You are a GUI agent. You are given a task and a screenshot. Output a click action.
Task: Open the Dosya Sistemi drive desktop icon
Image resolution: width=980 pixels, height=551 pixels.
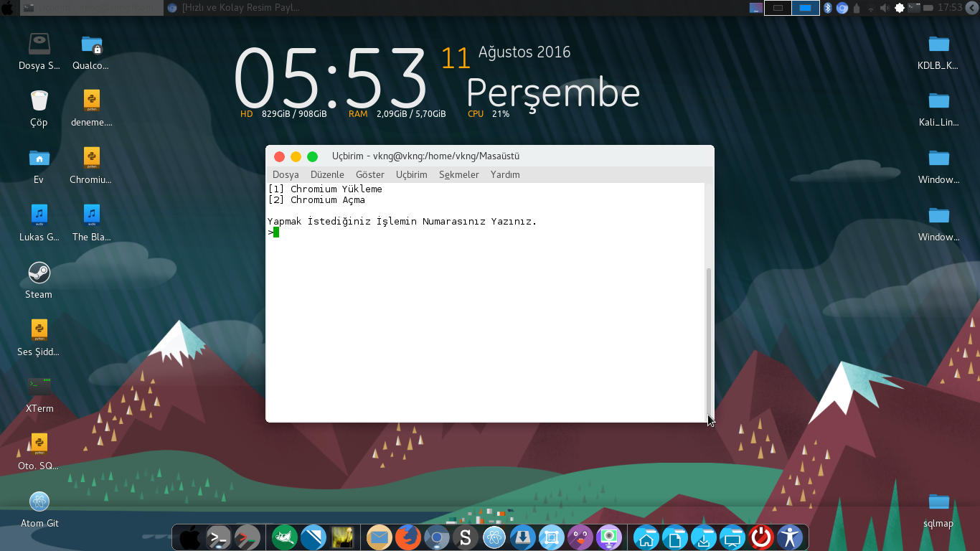39,44
